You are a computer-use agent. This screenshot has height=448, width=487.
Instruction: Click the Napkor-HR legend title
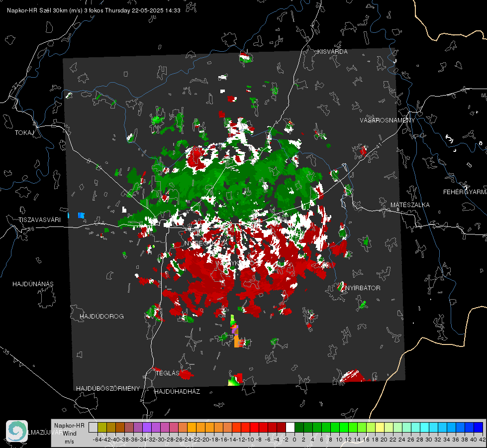click(x=69, y=425)
